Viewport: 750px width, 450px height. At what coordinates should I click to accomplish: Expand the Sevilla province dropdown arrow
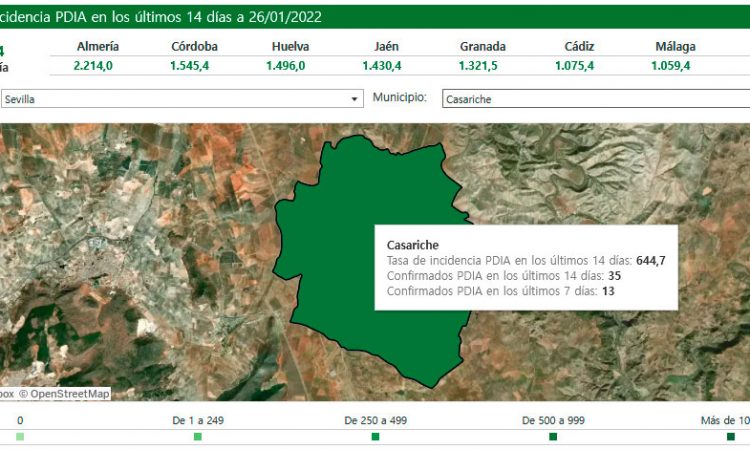click(x=354, y=99)
